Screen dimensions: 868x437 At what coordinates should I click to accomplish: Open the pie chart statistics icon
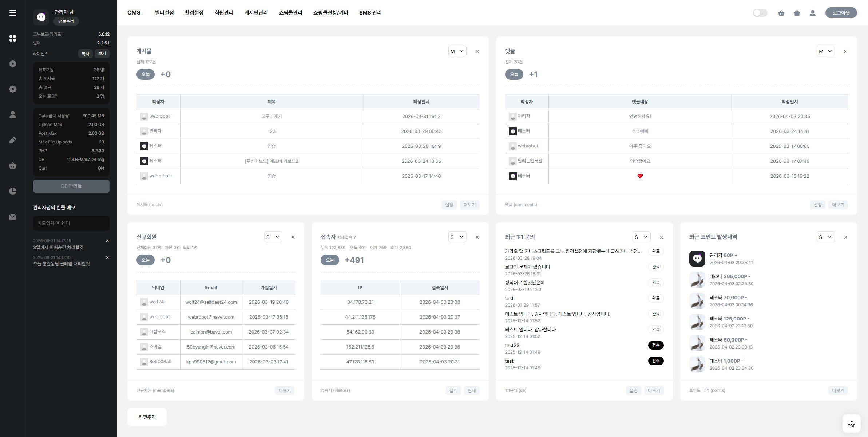click(13, 191)
